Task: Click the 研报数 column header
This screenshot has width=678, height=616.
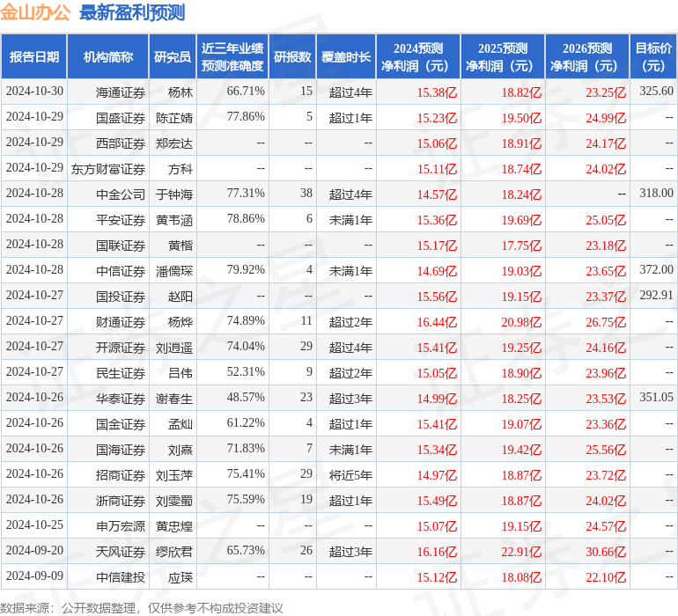Action: click(292, 56)
